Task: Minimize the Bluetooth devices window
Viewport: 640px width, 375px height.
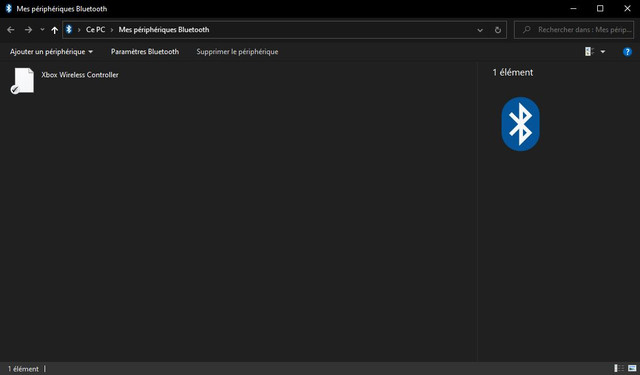Action: (x=573, y=9)
